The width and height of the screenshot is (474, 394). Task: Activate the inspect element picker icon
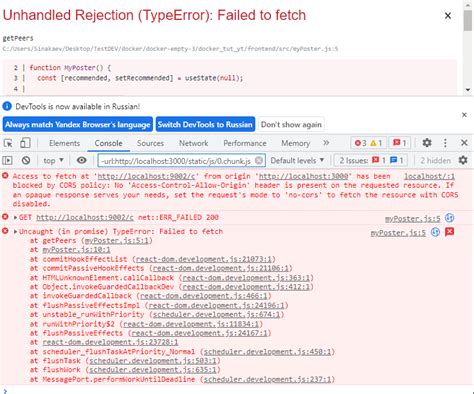pos(8,143)
